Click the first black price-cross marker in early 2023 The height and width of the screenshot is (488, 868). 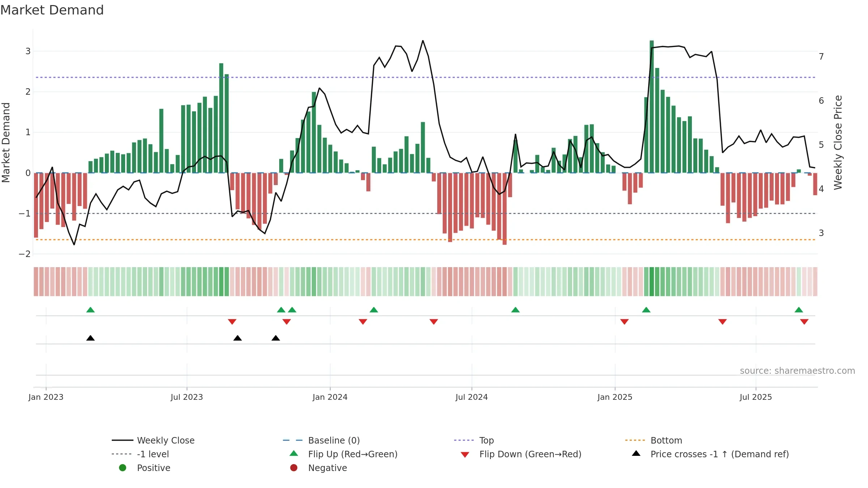90,338
